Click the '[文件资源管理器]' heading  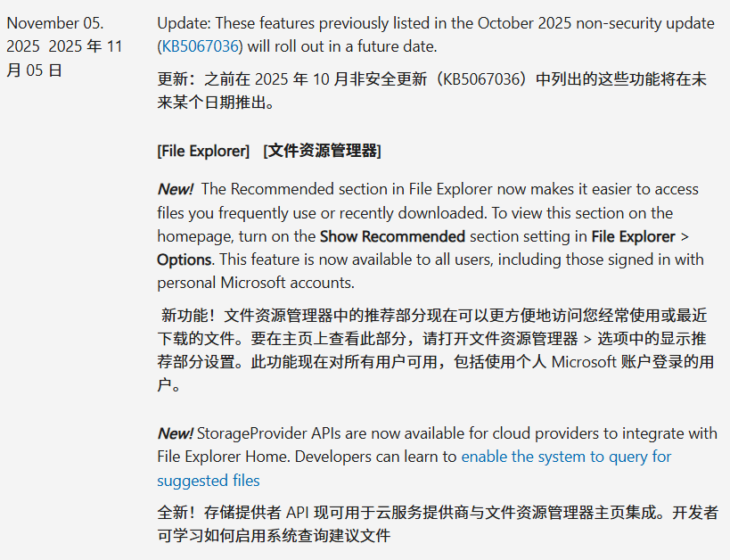[x=322, y=151]
